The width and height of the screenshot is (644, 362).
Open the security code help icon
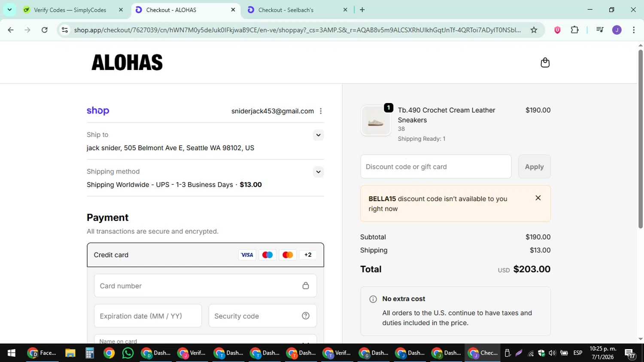(x=306, y=316)
